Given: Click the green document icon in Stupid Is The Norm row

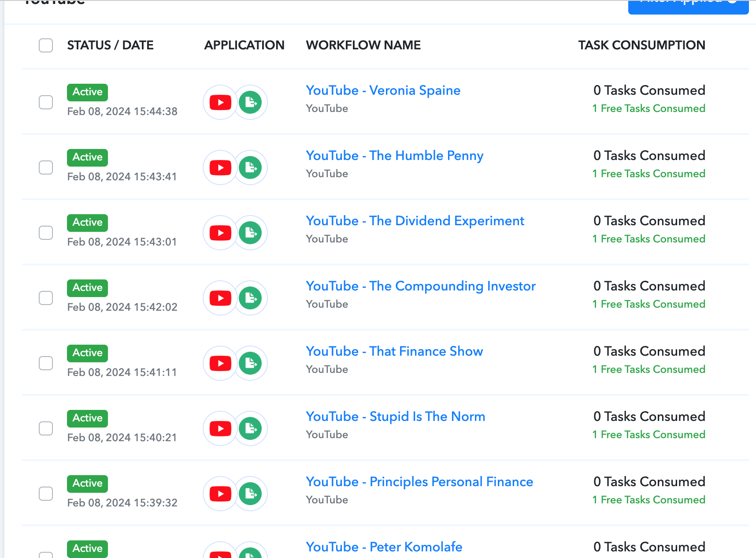Looking at the screenshot, I should 250,428.
